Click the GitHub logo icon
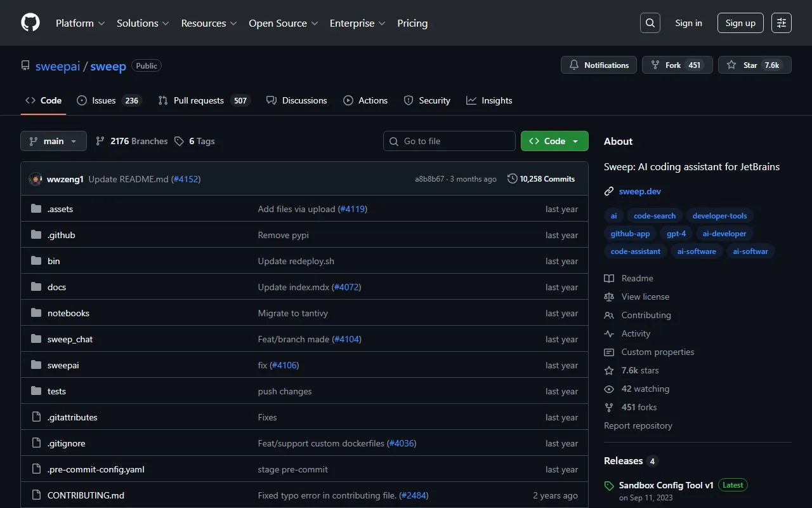 point(30,23)
